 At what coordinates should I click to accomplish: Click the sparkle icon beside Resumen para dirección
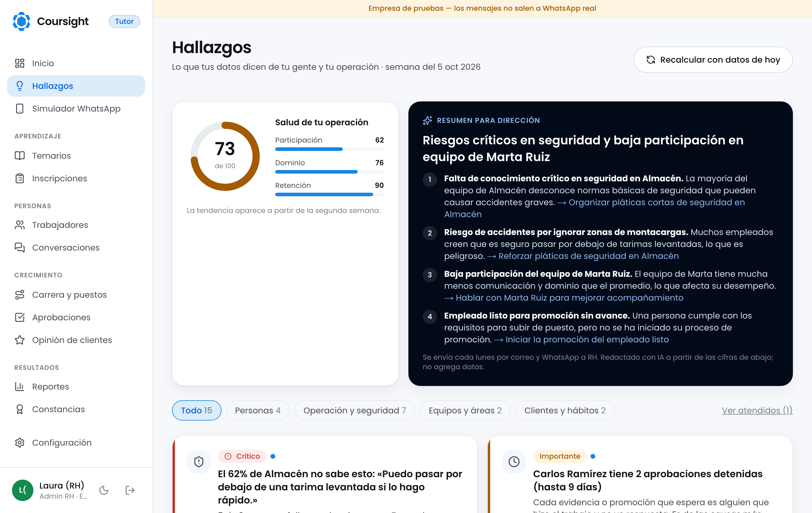(427, 120)
